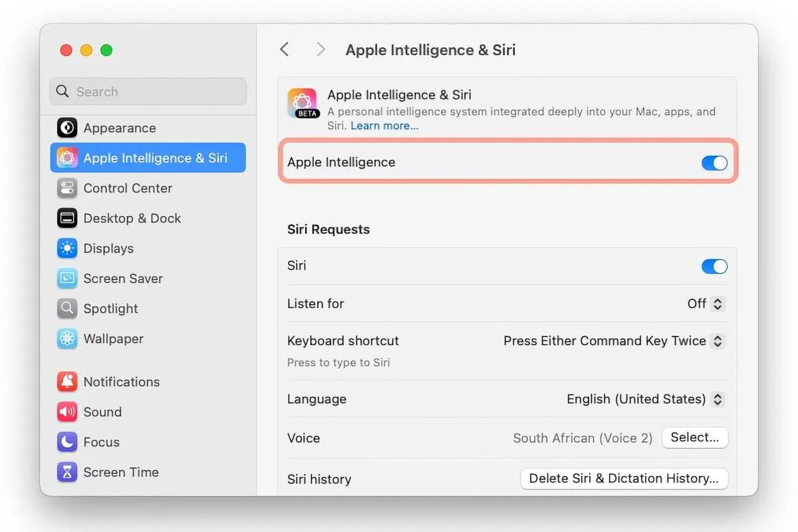Click the South African (Voice 2) text
The height and width of the screenshot is (532, 798).
click(x=583, y=438)
